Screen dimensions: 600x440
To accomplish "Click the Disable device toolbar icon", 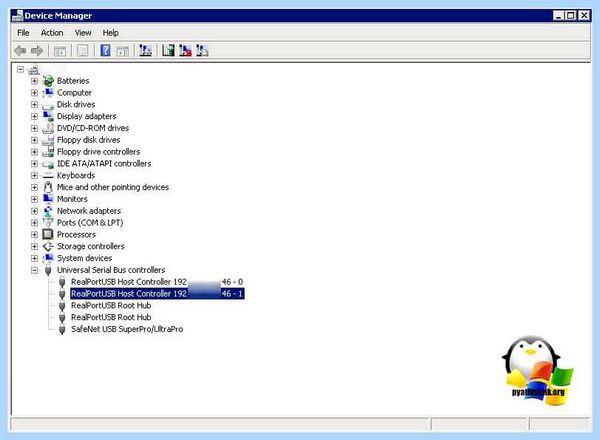I will point(202,51).
